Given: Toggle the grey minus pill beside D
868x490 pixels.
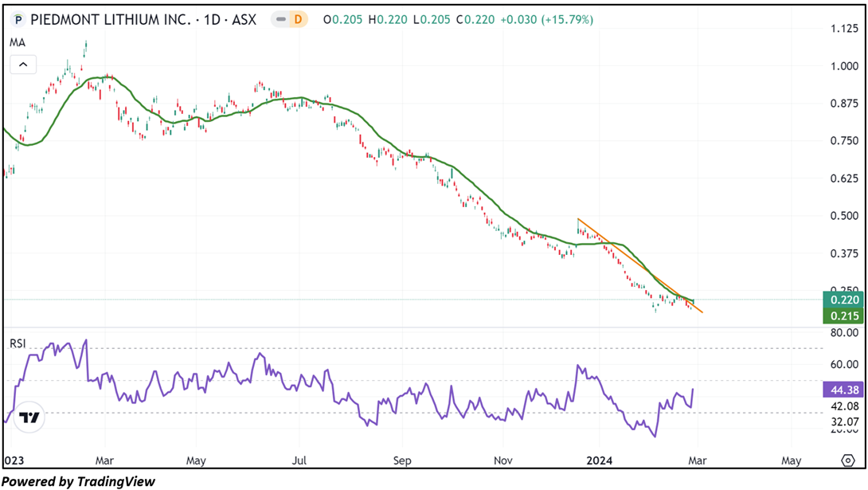Looking at the screenshot, I should [x=280, y=20].
